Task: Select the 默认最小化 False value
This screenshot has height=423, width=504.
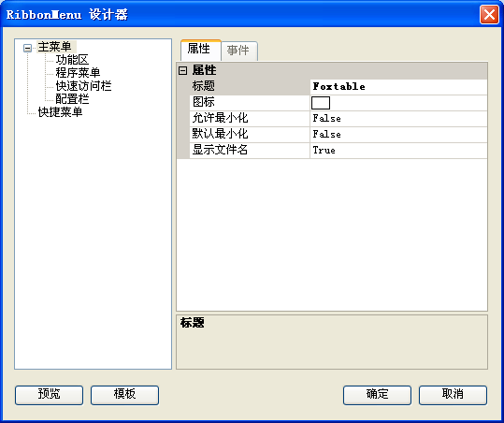Action: coord(398,134)
